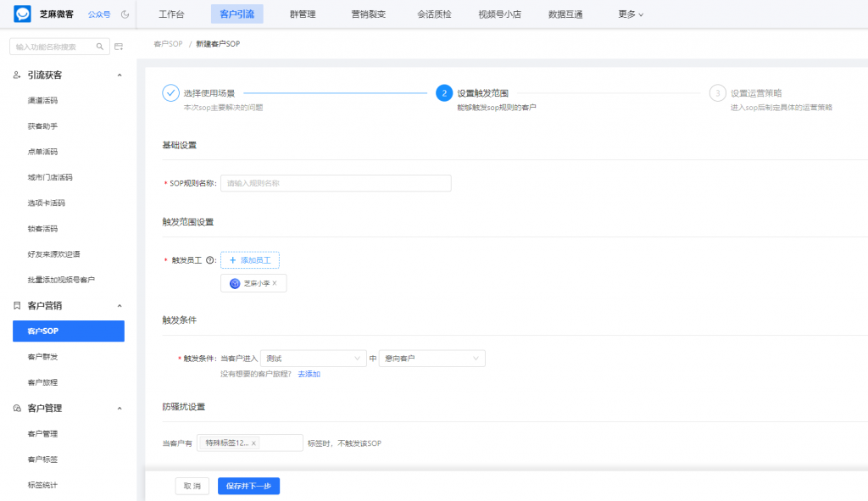
Task: Click the plus icon on 添加员工 button
Action: pyautogui.click(x=233, y=259)
